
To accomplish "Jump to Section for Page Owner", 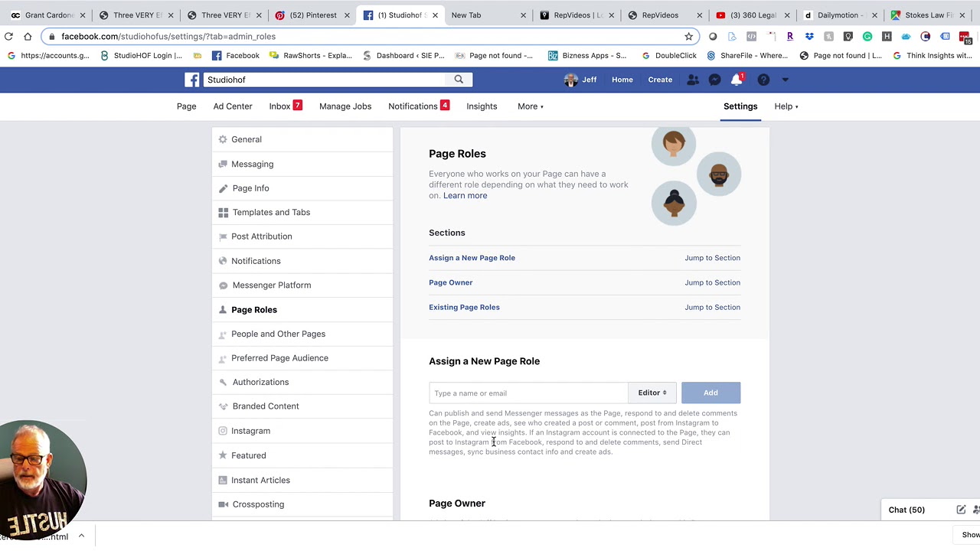I will 712,282.
